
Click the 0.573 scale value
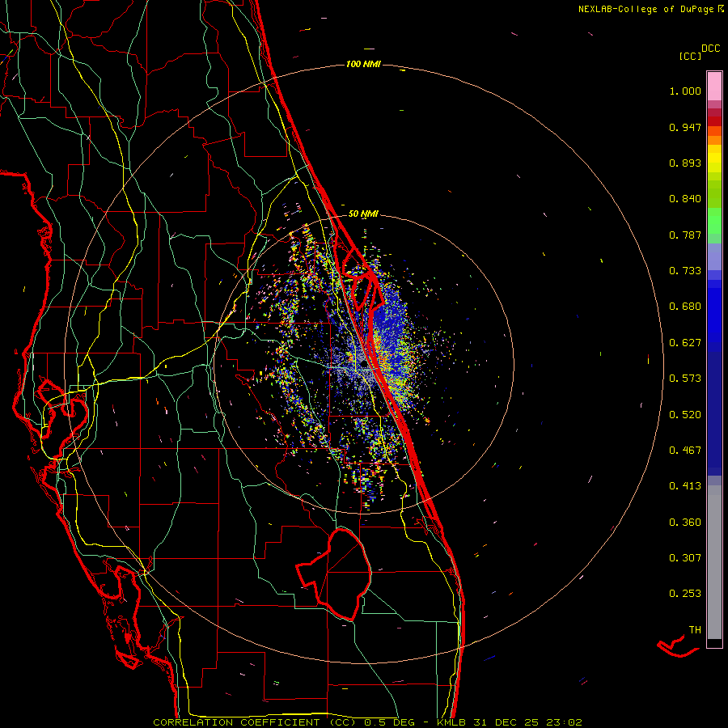(685, 379)
